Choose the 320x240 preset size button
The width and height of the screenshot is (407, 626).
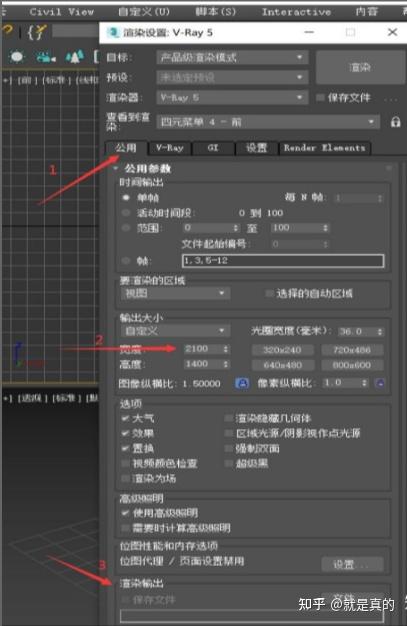click(282, 350)
